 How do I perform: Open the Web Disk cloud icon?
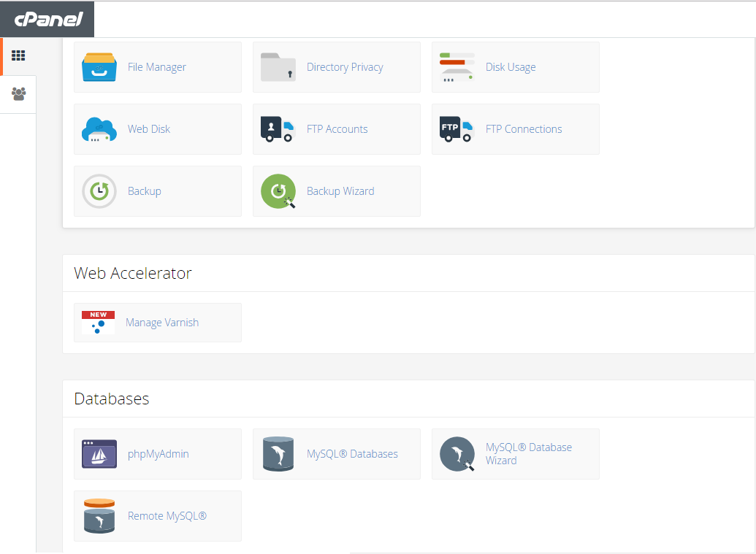(x=99, y=128)
